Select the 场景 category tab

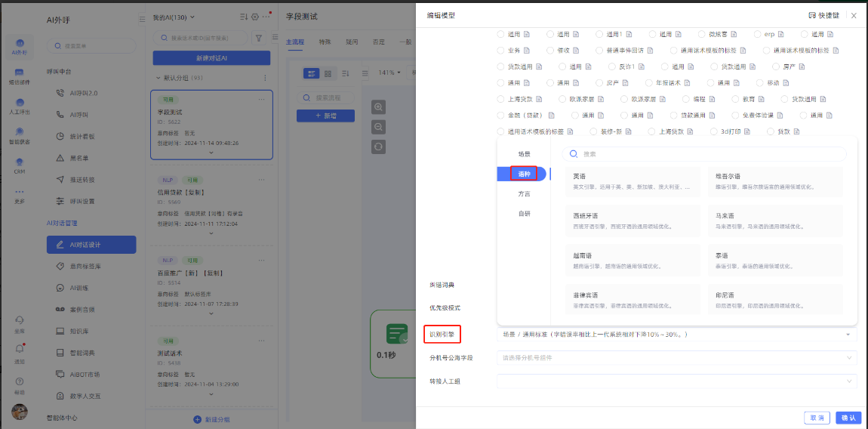click(524, 154)
